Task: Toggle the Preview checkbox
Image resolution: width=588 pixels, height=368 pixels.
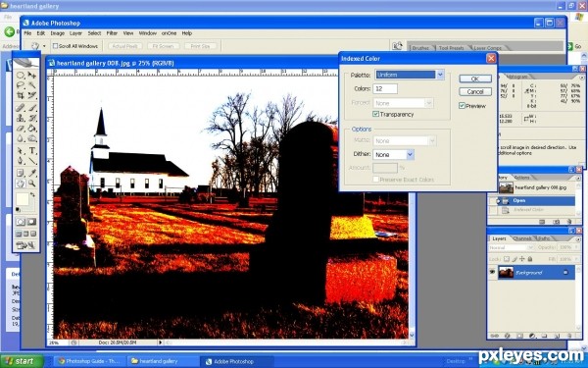Action: click(x=462, y=106)
